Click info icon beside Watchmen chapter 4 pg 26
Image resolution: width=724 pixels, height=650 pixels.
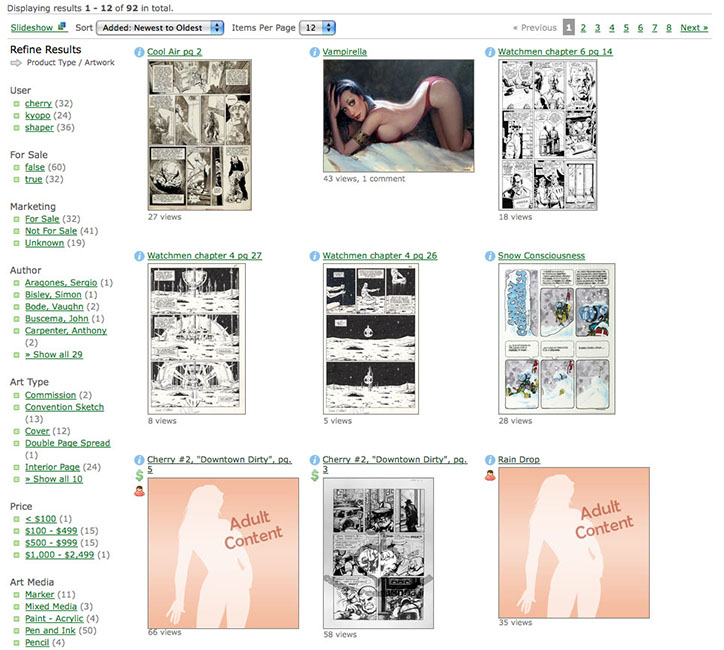coord(314,256)
